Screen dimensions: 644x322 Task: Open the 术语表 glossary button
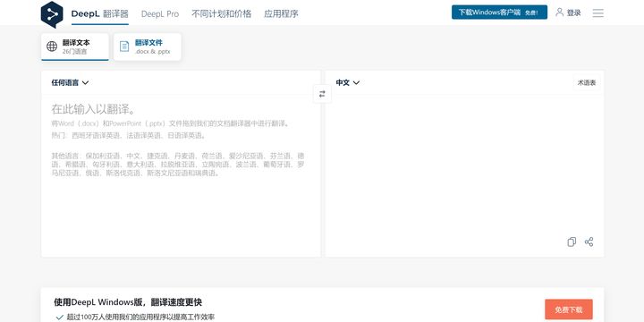pyautogui.click(x=587, y=82)
